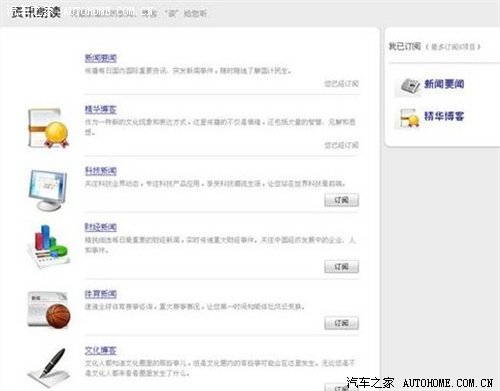Click the bar chart finance icon
The image size is (500, 391).
[x=48, y=246]
